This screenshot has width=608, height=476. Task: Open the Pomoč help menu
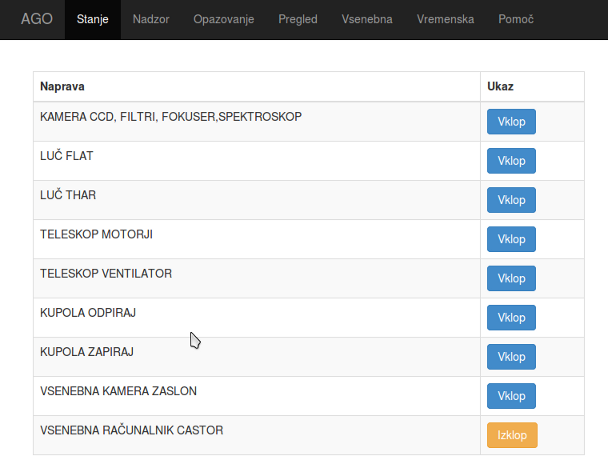pyautogui.click(x=515, y=19)
